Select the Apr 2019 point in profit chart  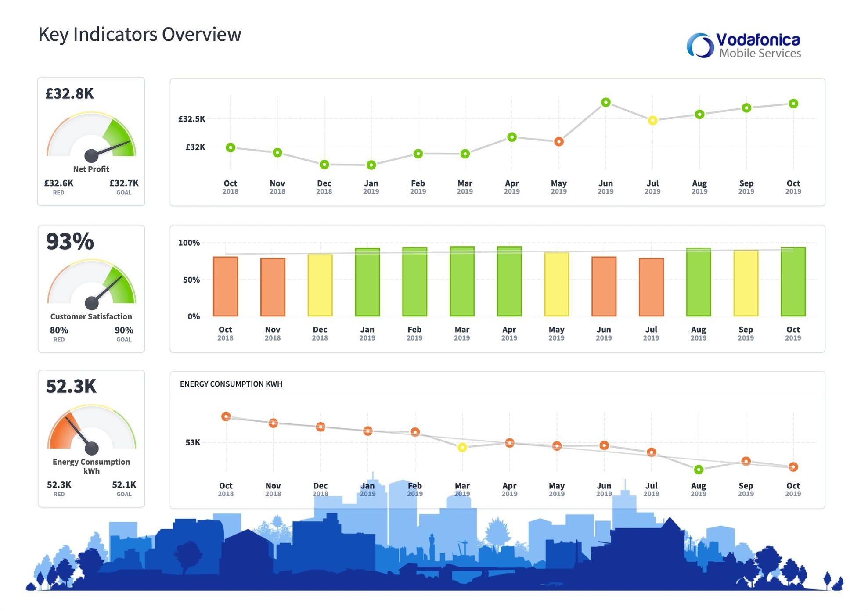512,137
